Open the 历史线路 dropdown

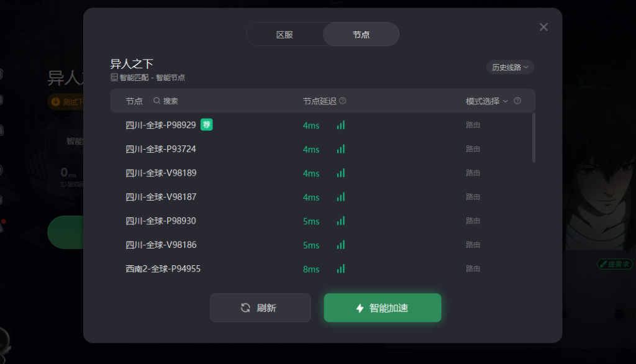click(510, 67)
